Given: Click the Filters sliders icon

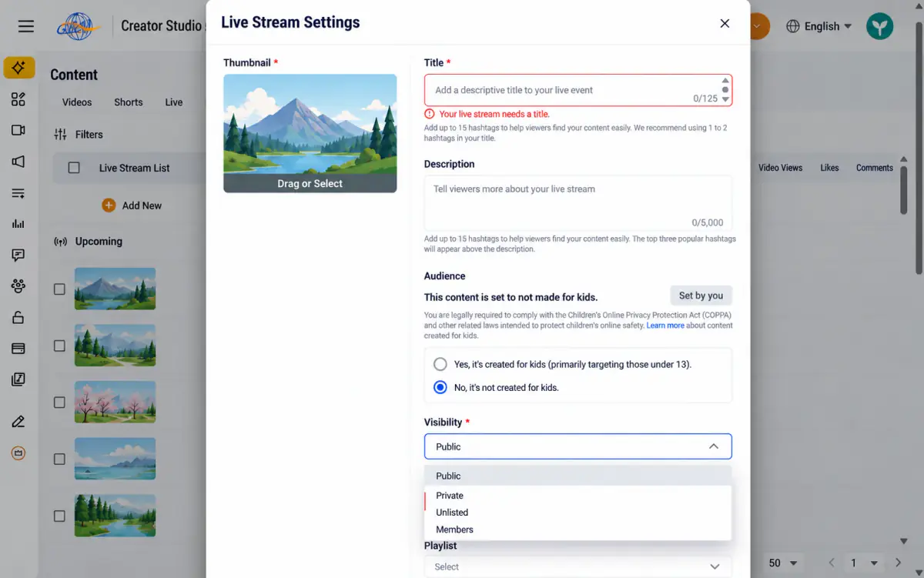Looking at the screenshot, I should [x=60, y=135].
